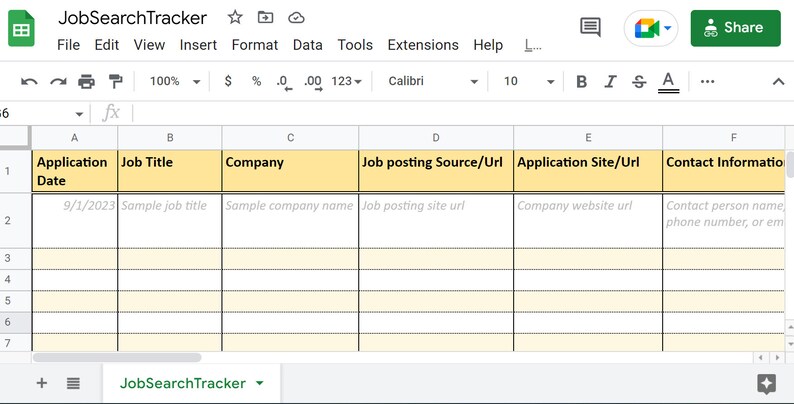Open the Explore button at bottom right
Viewport: 794px width, 404px height.
[x=767, y=384]
